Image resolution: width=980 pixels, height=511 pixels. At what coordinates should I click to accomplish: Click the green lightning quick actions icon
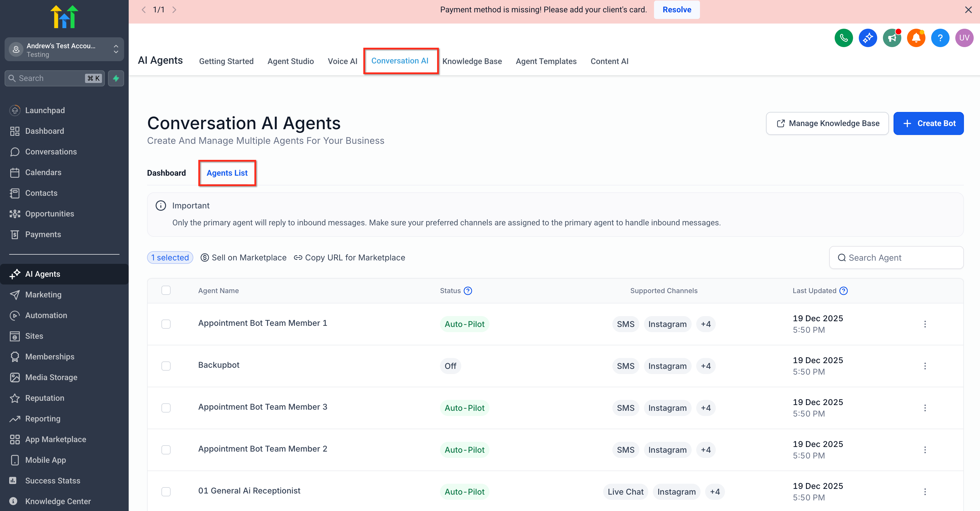[x=116, y=78]
